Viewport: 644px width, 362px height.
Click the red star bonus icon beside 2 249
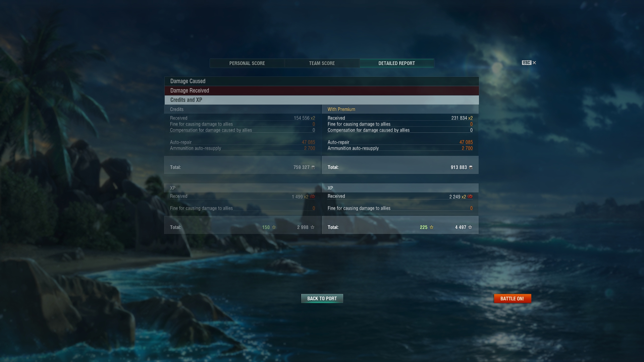(470, 196)
